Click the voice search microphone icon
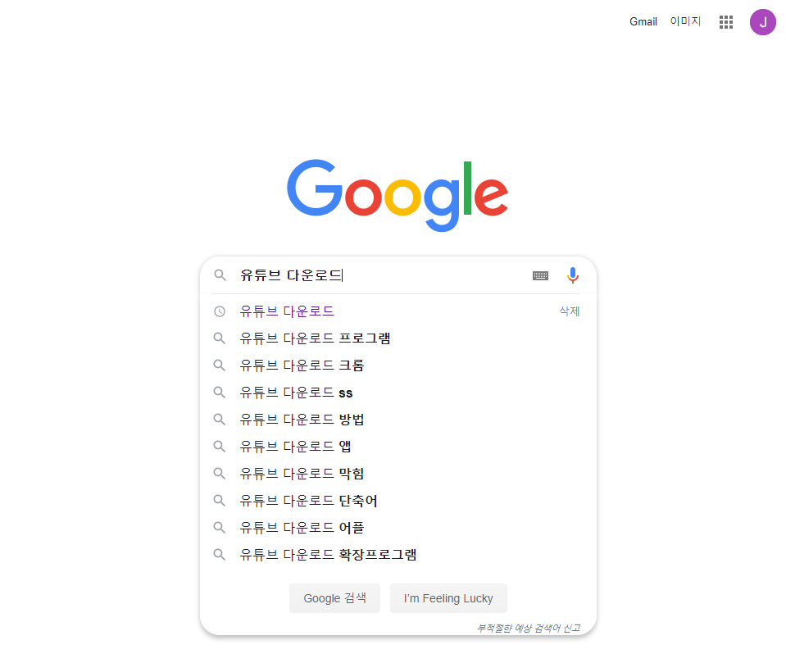The image size is (786, 672). coord(572,275)
